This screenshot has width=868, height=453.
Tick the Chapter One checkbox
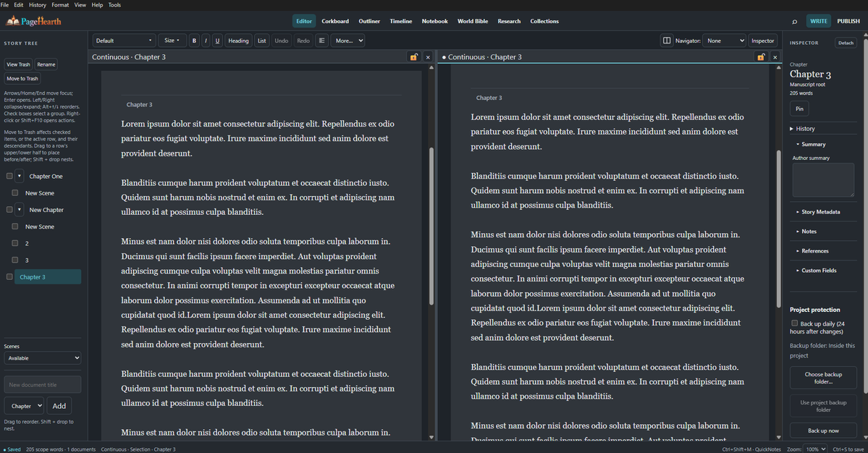point(9,176)
